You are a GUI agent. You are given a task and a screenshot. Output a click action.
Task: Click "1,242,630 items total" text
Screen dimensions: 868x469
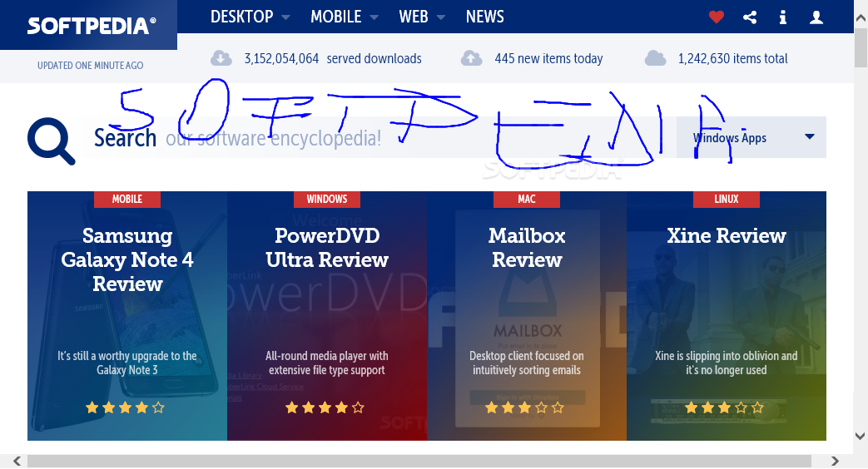(x=733, y=58)
